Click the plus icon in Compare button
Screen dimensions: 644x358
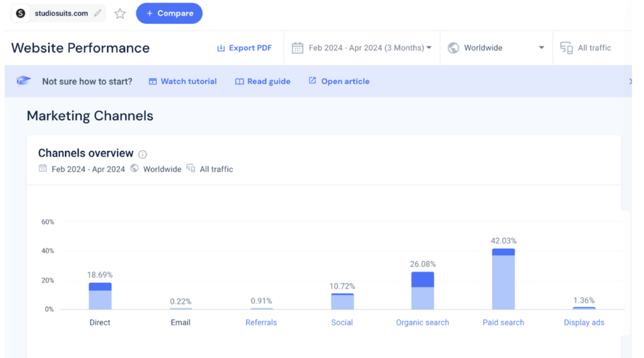[x=150, y=14]
